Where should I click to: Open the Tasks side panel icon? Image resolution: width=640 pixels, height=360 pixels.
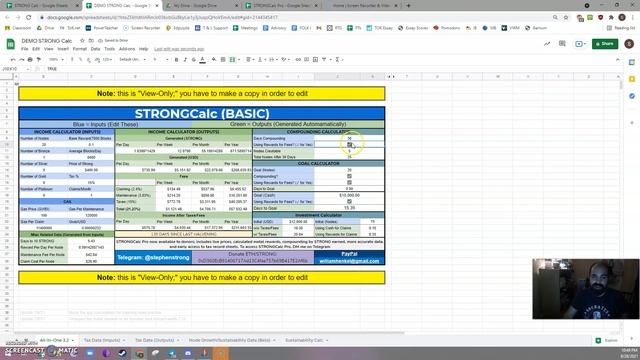632,96
